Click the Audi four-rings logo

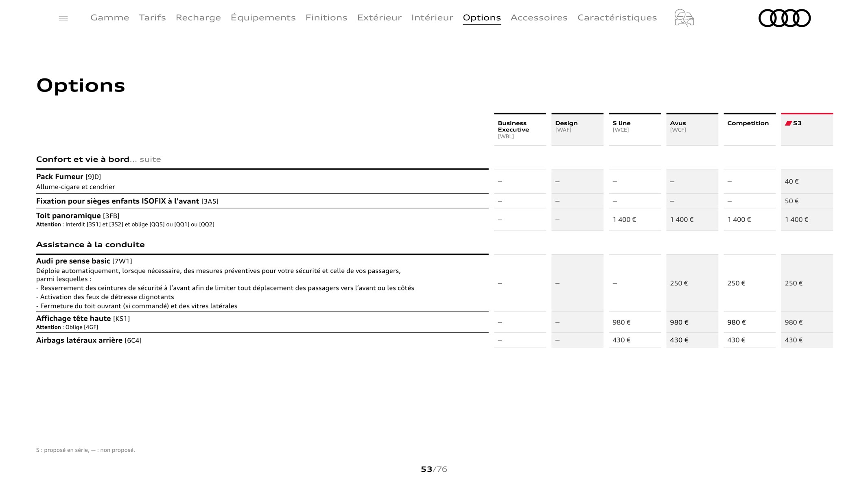(x=785, y=18)
